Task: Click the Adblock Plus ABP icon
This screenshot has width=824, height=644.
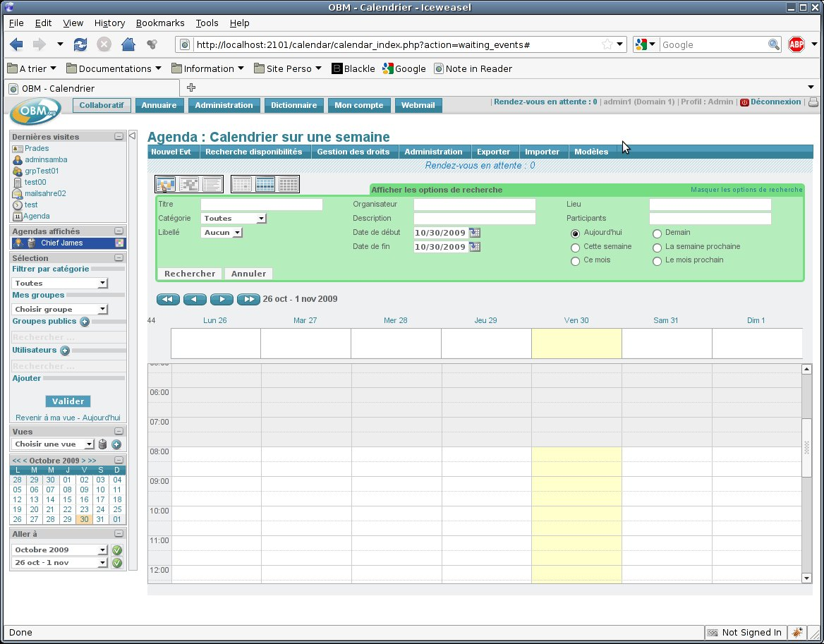Action: point(796,44)
